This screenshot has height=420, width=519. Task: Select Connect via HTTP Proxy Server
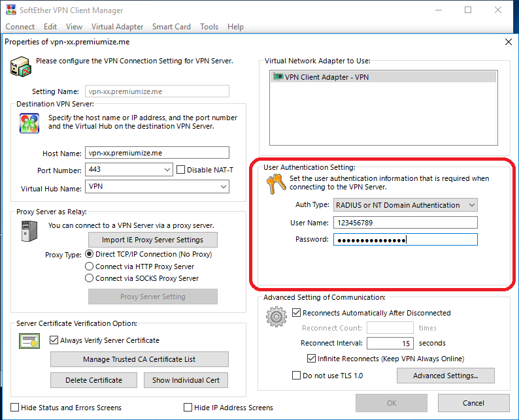(89, 267)
